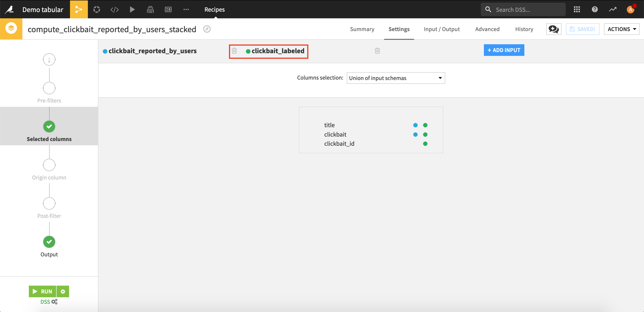Click the Dataiku bird logo

pos(9,9)
